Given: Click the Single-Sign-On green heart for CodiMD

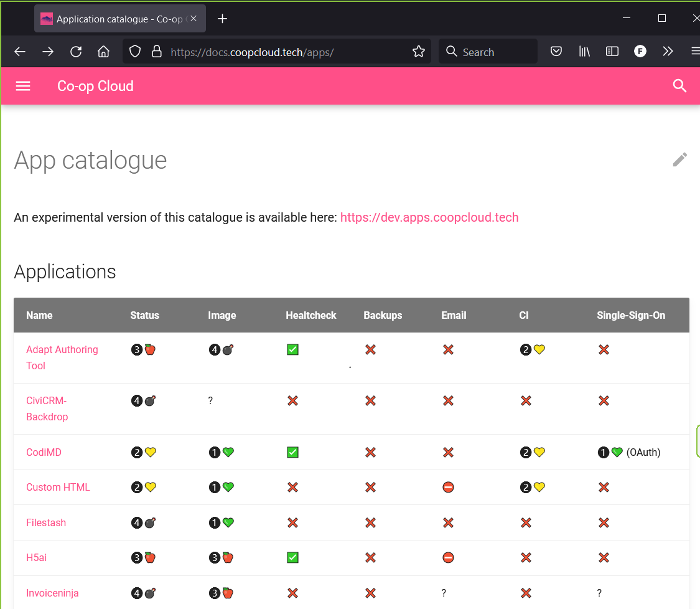Looking at the screenshot, I should pyautogui.click(x=617, y=452).
